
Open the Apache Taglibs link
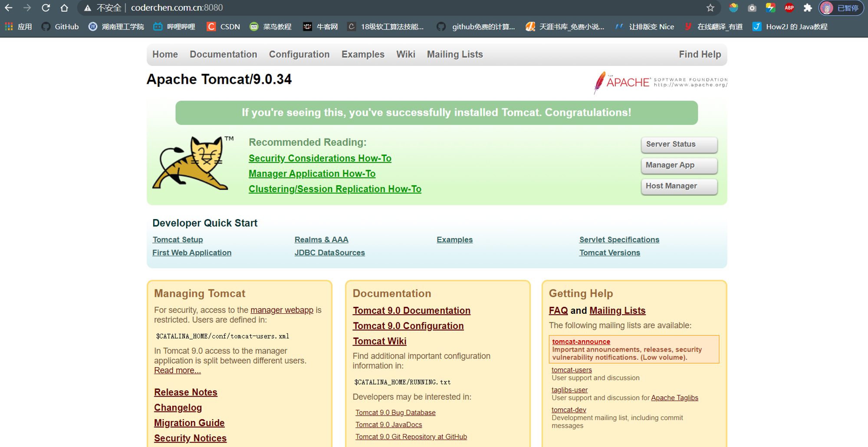point(674,398)
